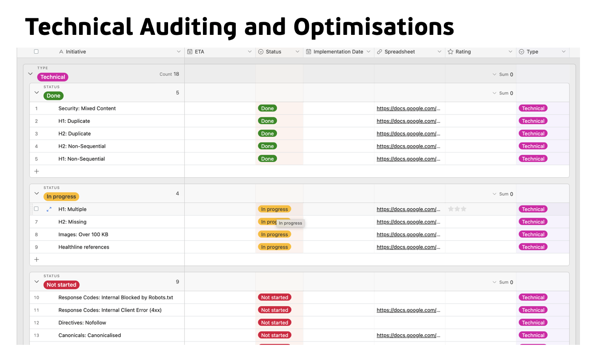600x364 pixels.
Task: Open the Initiative column dropdown menu
Action: click(179, 52)
